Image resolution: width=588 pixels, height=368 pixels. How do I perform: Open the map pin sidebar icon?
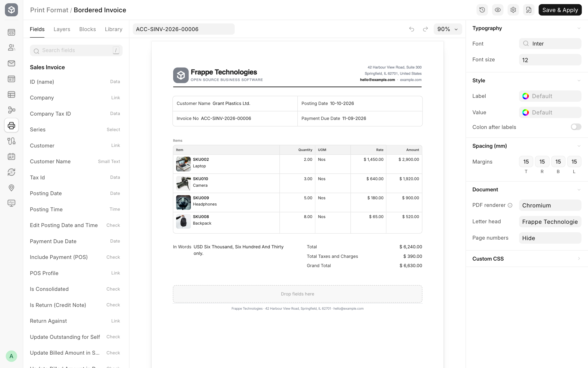(11, 188)
